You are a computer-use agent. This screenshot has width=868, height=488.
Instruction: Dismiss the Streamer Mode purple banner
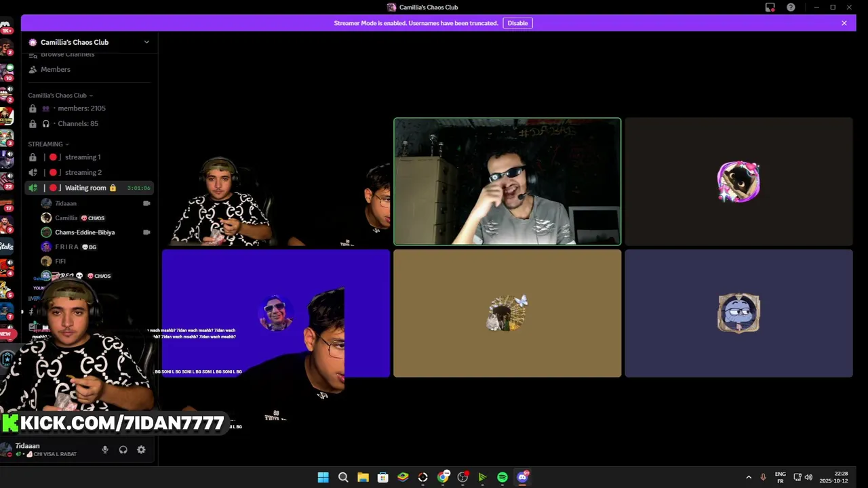(844, 23)
